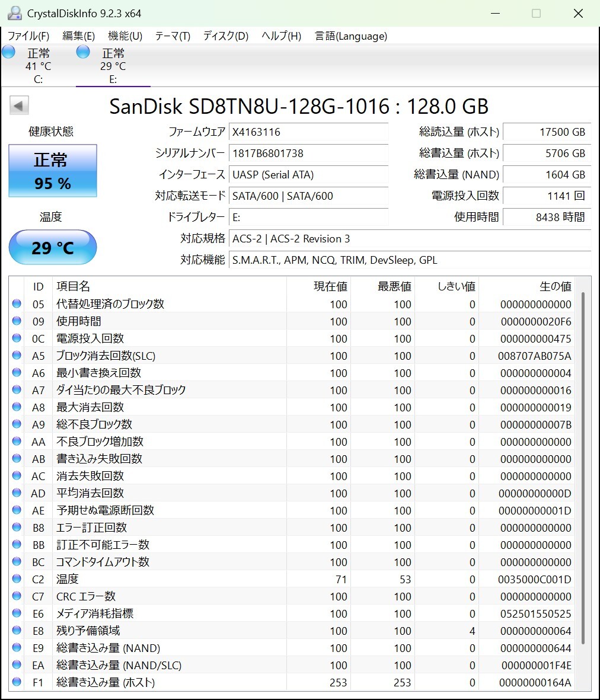Click the previous disk arrow button
600x700 pixels.
click(19, 106)
